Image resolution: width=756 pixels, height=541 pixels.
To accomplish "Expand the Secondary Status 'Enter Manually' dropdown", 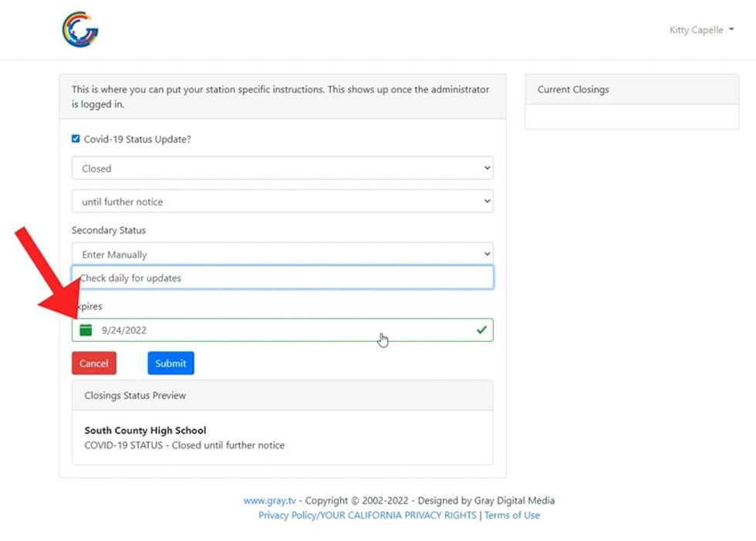I will 282,254.
